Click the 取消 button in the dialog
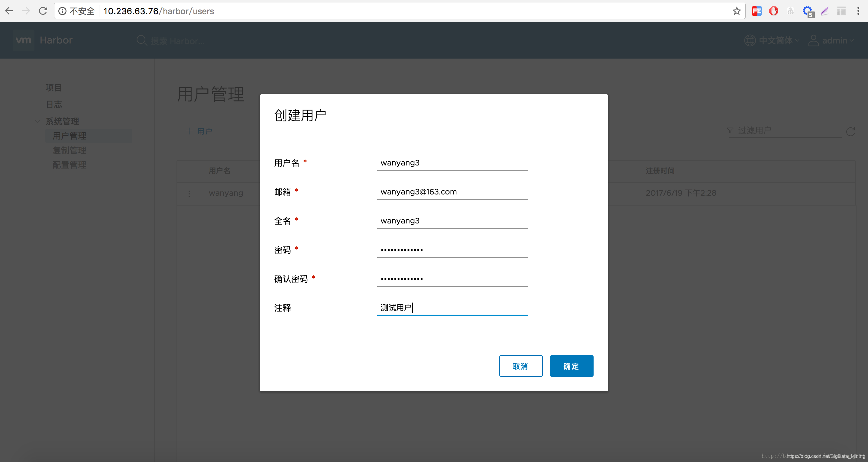Viewport: 868px width, 462px height. click(521, 366)
